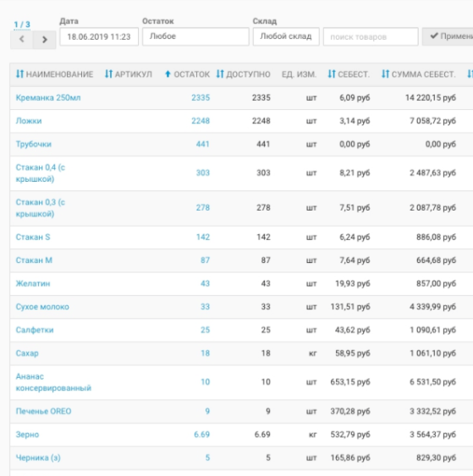Open the Печенье OREO product link
The height and width of the screenshot is (476, 473).
[43, 411]
